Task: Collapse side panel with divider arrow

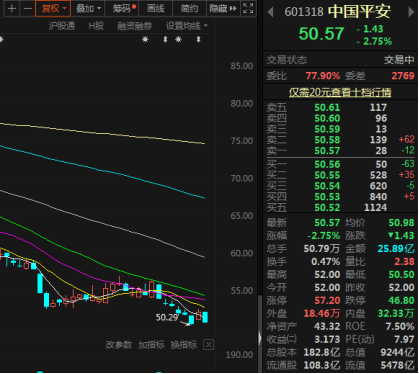Action: click(x=260, y=338)
